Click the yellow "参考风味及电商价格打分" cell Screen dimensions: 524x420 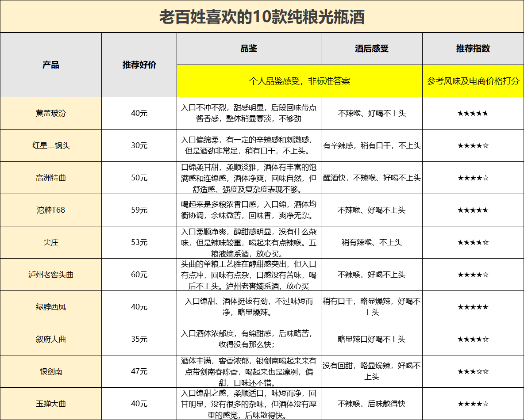[x=473, y=81]
